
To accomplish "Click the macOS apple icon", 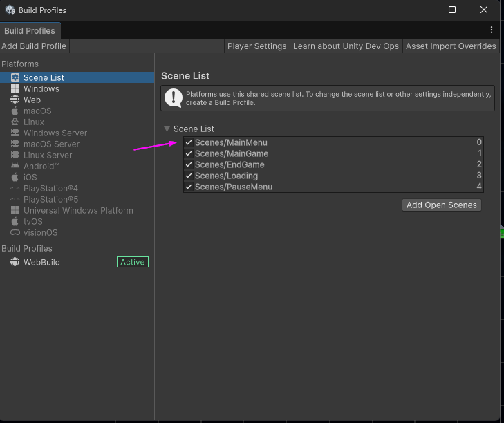I will tap(15, 111).
